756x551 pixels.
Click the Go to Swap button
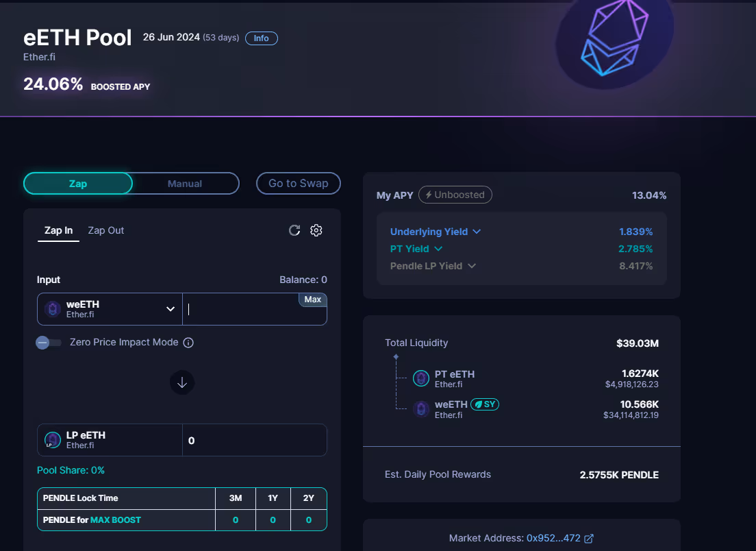tap(299, 184)
